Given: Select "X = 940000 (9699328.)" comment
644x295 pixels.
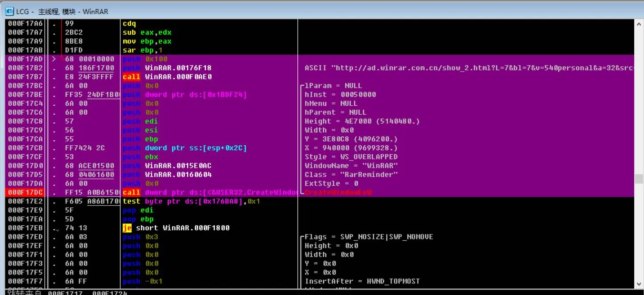Looking at the screenshot, I should pos(351,148).
